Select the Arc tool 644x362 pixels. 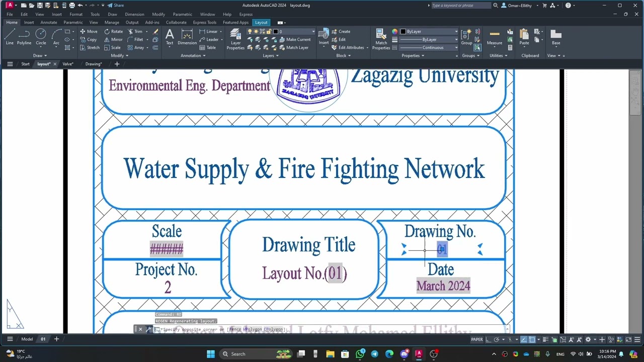(x=56, y=37)
